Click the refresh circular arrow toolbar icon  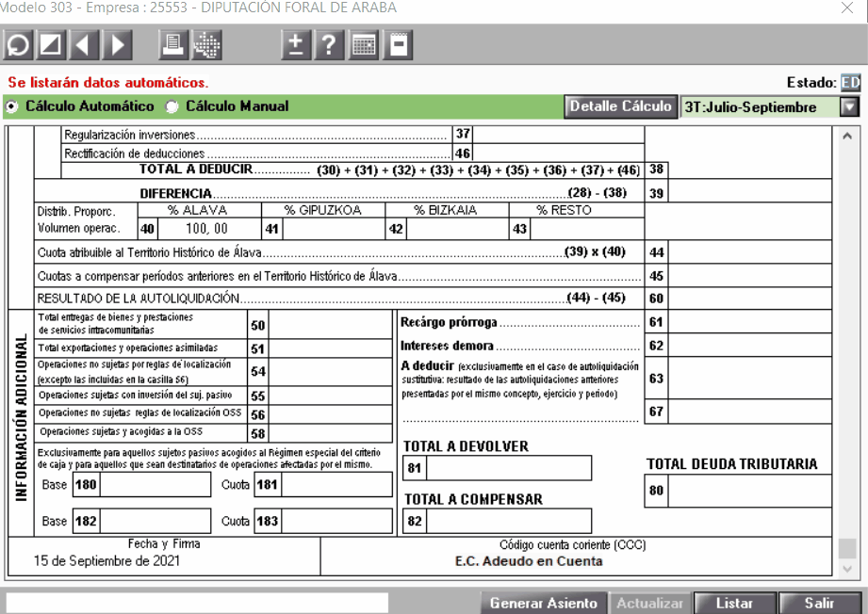point(18,45)
